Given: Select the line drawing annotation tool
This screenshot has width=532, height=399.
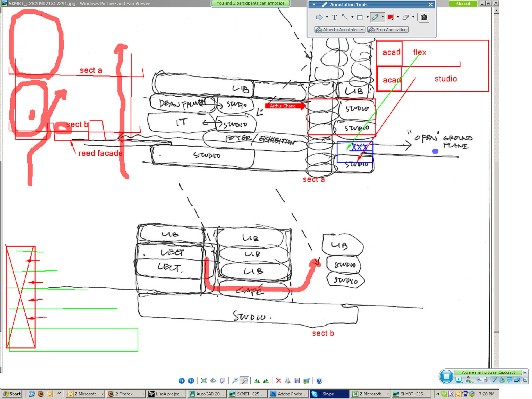Looking at the screenshot, I should pyautogui.click(x=345, y=17).
